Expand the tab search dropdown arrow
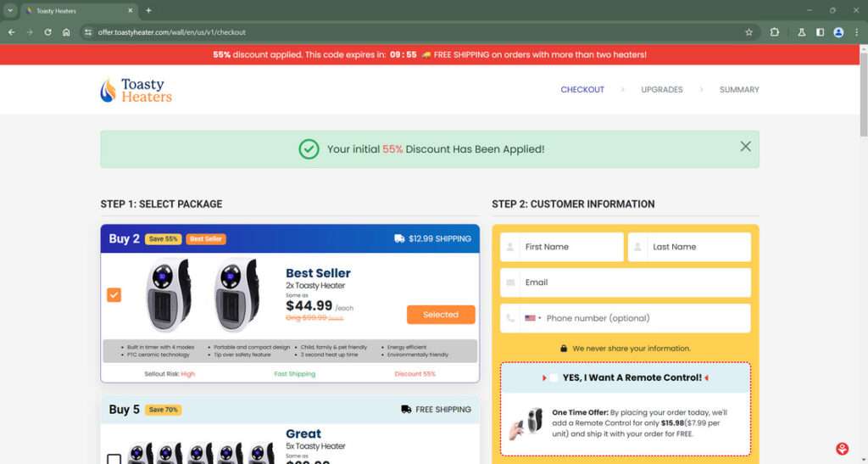 (10, 10)
